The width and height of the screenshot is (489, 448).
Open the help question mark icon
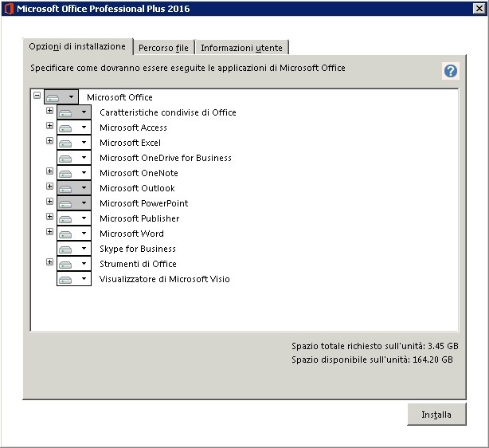click(x=450, y=71)
